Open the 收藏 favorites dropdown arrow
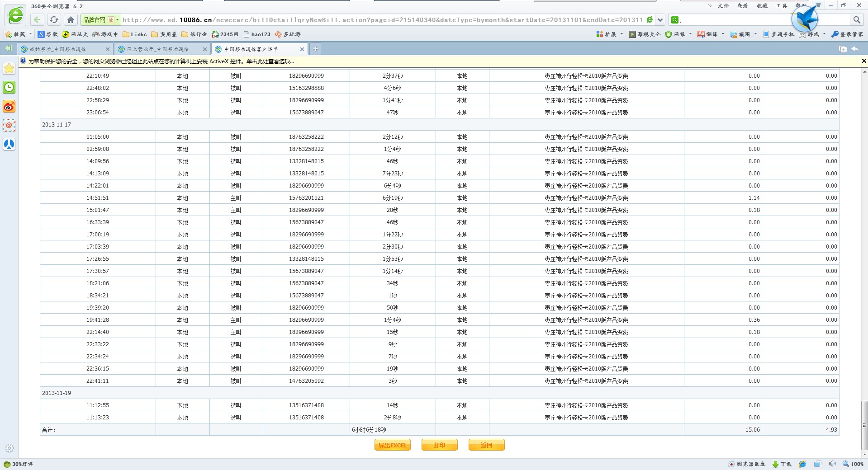The height and width of the screenshot is (470, 868). point(31,34)
